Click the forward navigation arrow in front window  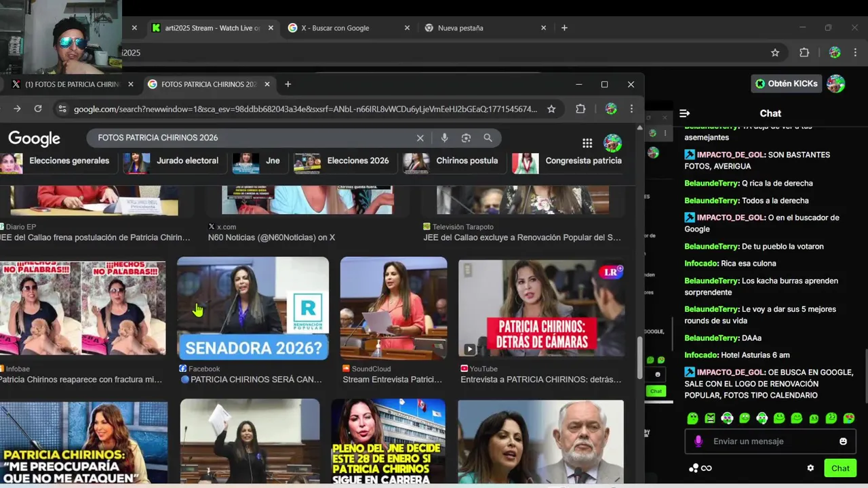17,108
